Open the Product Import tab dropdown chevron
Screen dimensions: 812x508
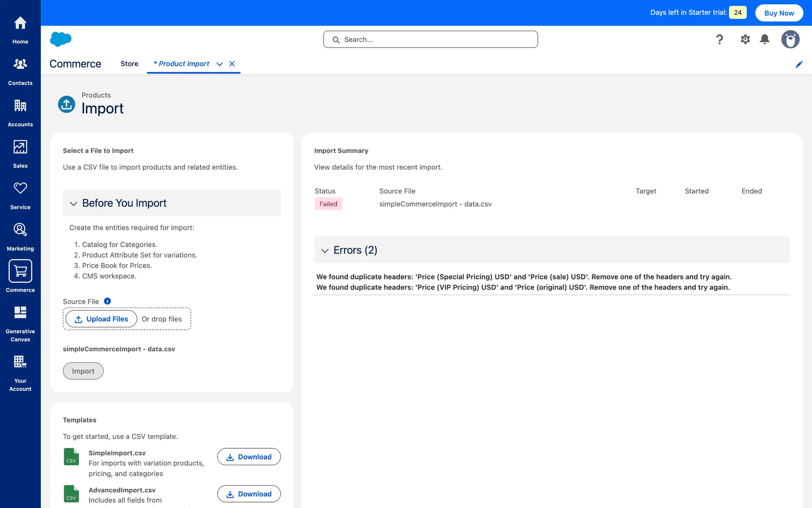point(219,64)
